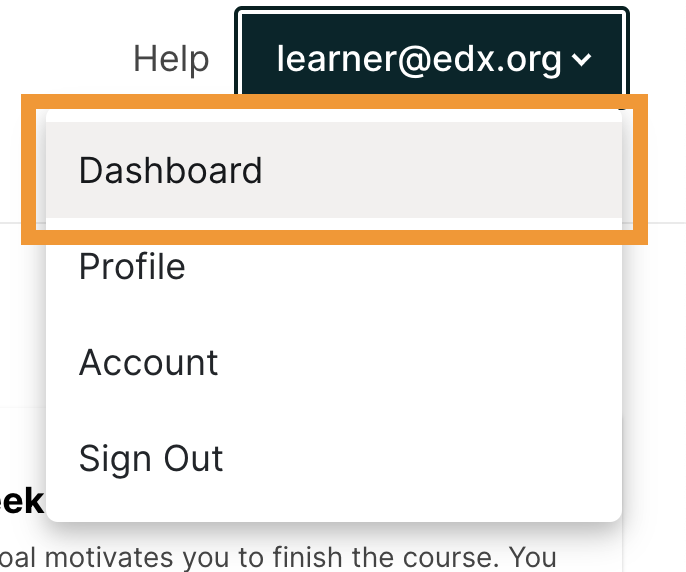
Task: Toggle the user account menu button
Action: click(x=432, y=59)
